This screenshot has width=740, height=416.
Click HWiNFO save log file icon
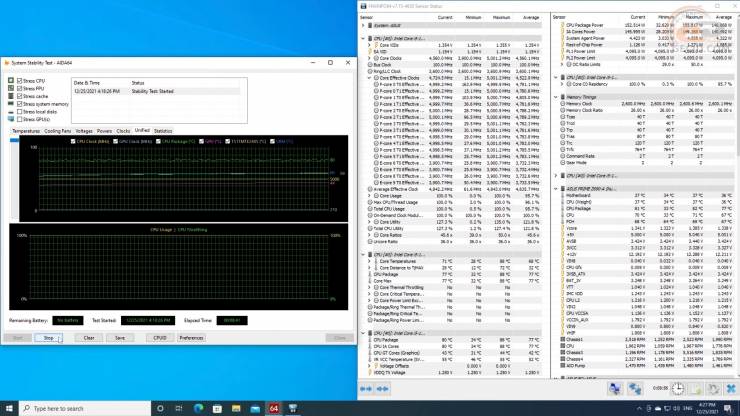pyautogui.click(x=696, y=389)
